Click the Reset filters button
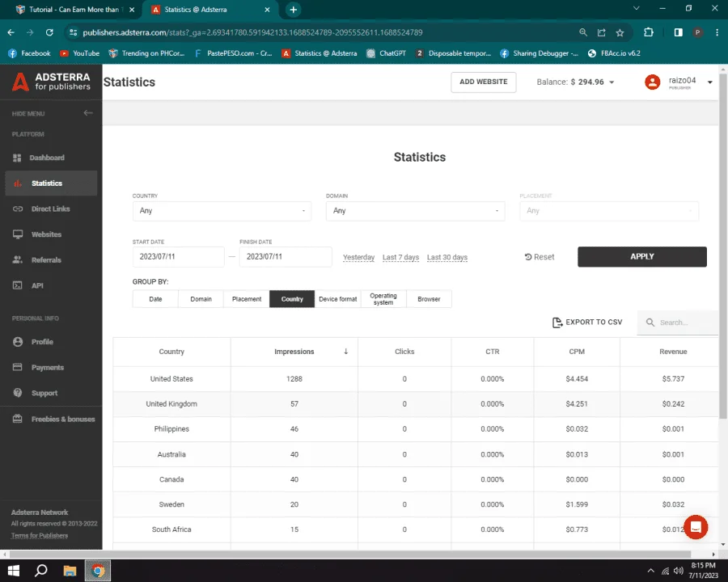This screenshot has height=582, width=728. coord(540,257)
